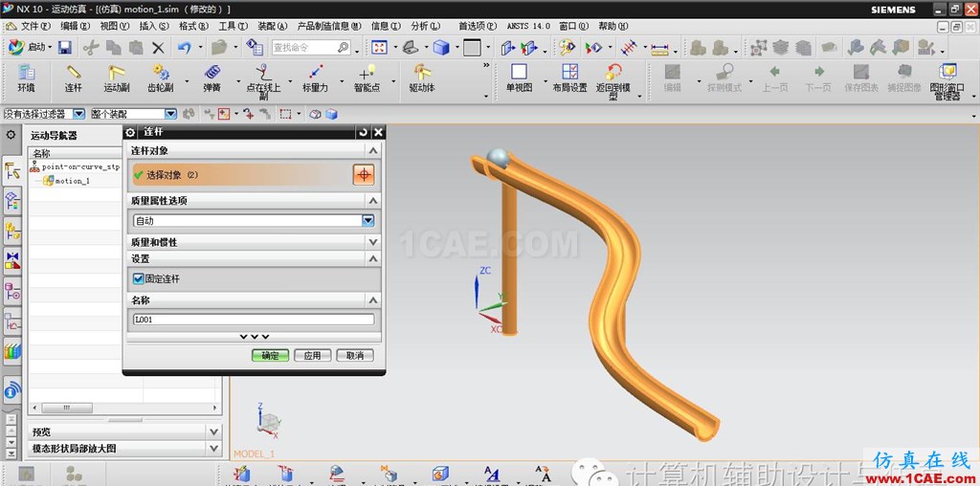Expand the 预览 panel
This screenshot has width=980, height=486.
213,431
